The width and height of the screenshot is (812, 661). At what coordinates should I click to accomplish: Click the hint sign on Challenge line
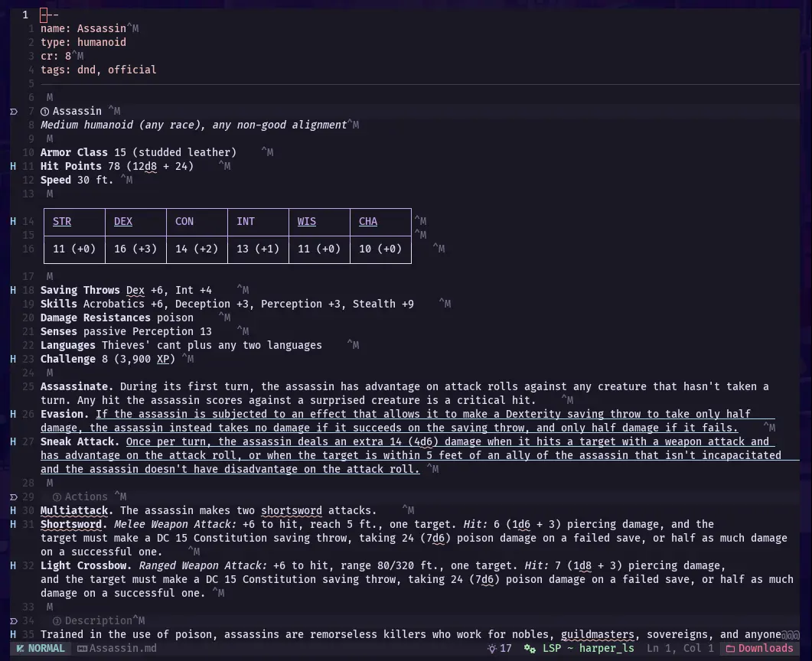click(x=13, y=359)
